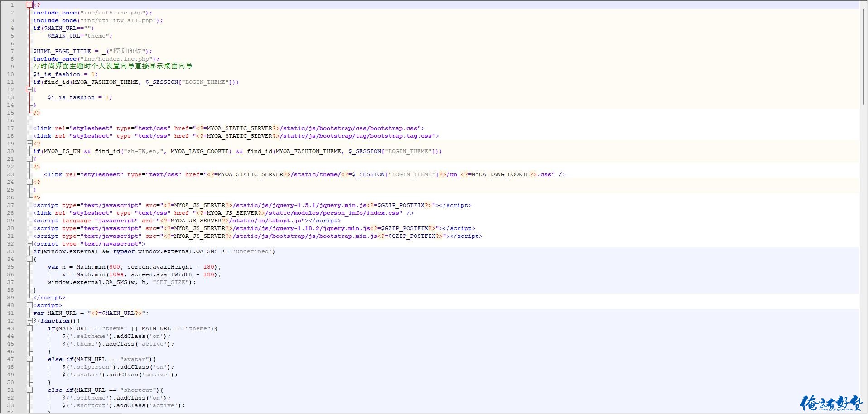Click the jquery-1.10.2/jquery.min.js path
Image resolution: width=868 pixels, height=414 pixels.
pyautogui.click(x=301, y=228)
